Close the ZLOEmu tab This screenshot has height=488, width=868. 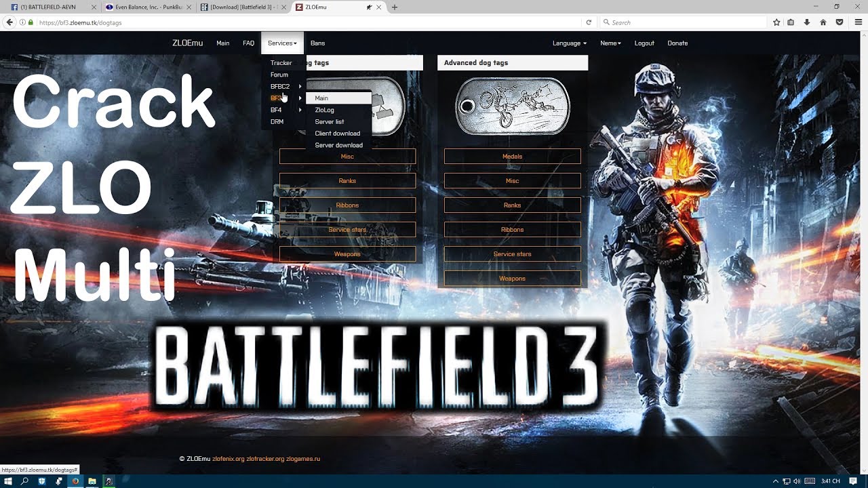379,7
